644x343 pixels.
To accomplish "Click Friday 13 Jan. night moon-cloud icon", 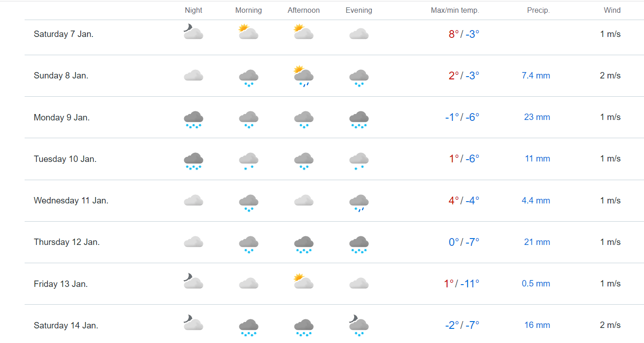I will point(193,281).
